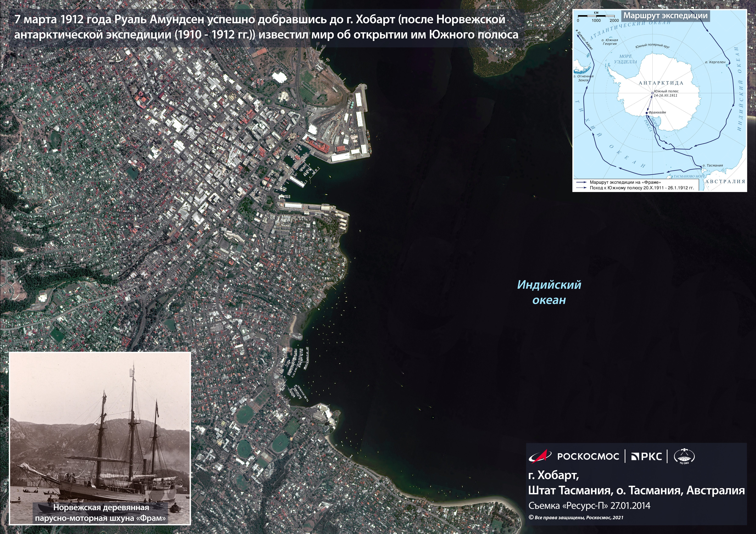Viewport: 756px width, 534px height.
Task: Click the «о. Тасмания» label on the map
Action: (x=713, y=166)
